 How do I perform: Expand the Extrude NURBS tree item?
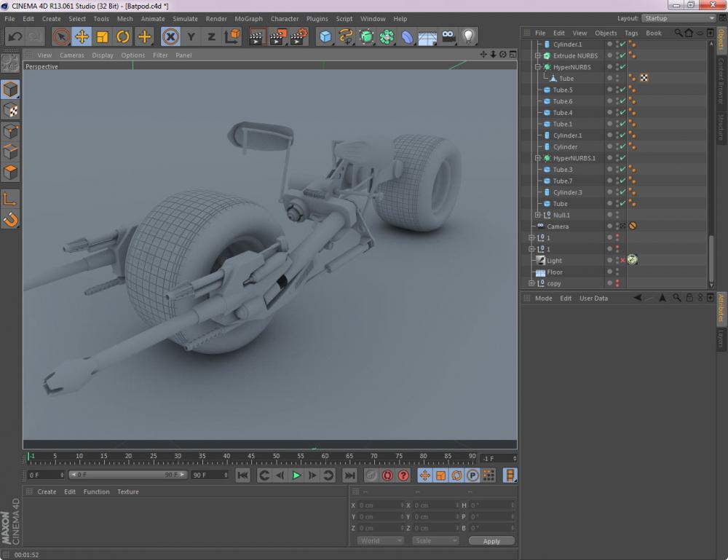coord(538,56)
